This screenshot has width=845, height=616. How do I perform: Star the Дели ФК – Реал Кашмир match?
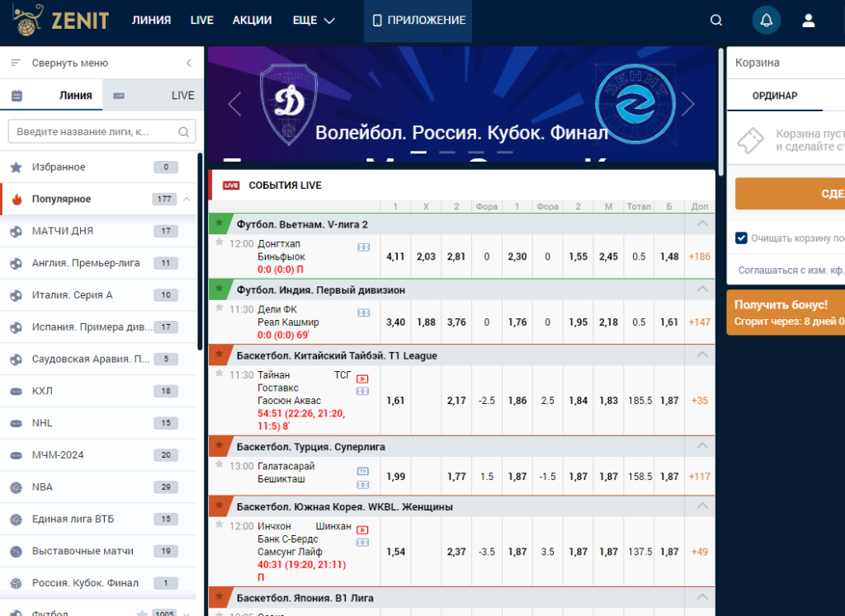tap(220, 308)
